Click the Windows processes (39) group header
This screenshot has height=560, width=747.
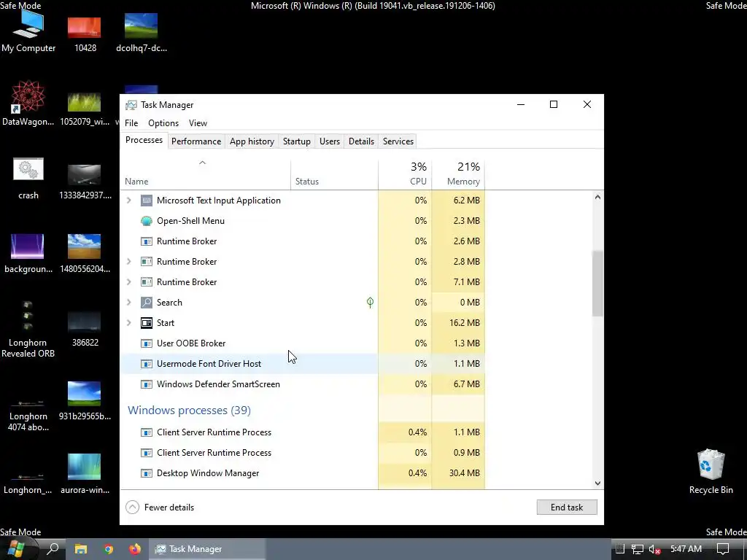189,411
